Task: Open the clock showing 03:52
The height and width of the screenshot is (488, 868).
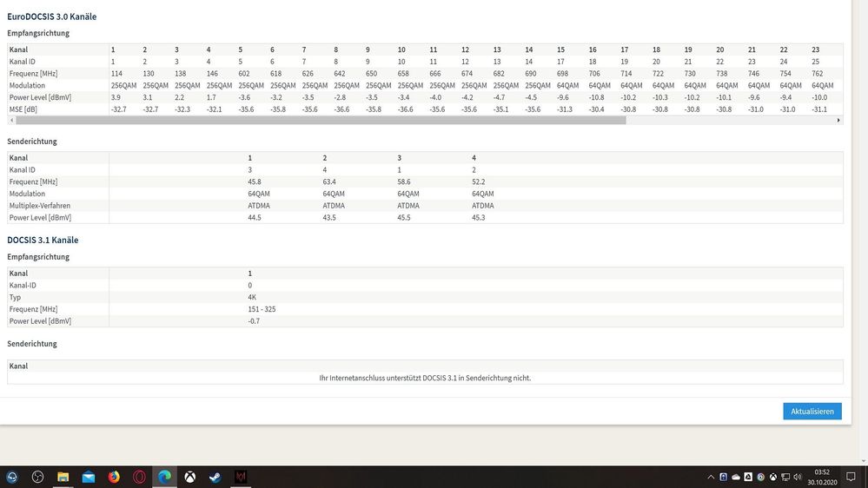Action: point(822,472)
